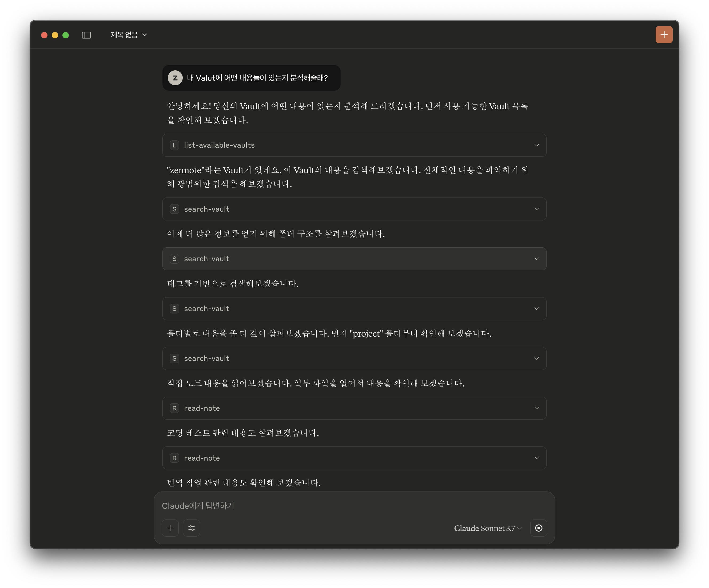Click the greeting paragraph starting '안녕하세요!'
The width and height of the screenshot is (709, 588).
point(348,113)
